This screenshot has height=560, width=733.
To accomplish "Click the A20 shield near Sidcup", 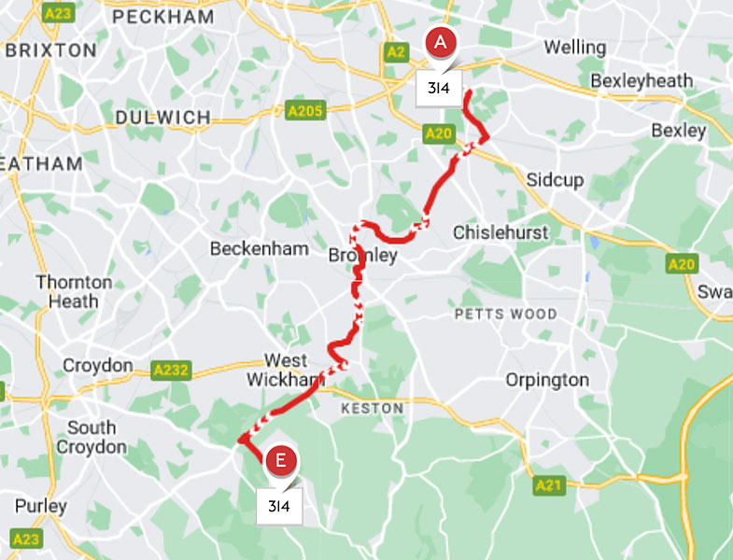I will click(439, 134).
